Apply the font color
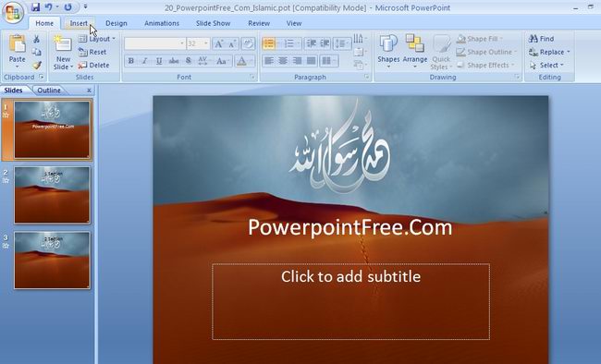The width and height of the screenshot is (601, 364). [241, 61]
